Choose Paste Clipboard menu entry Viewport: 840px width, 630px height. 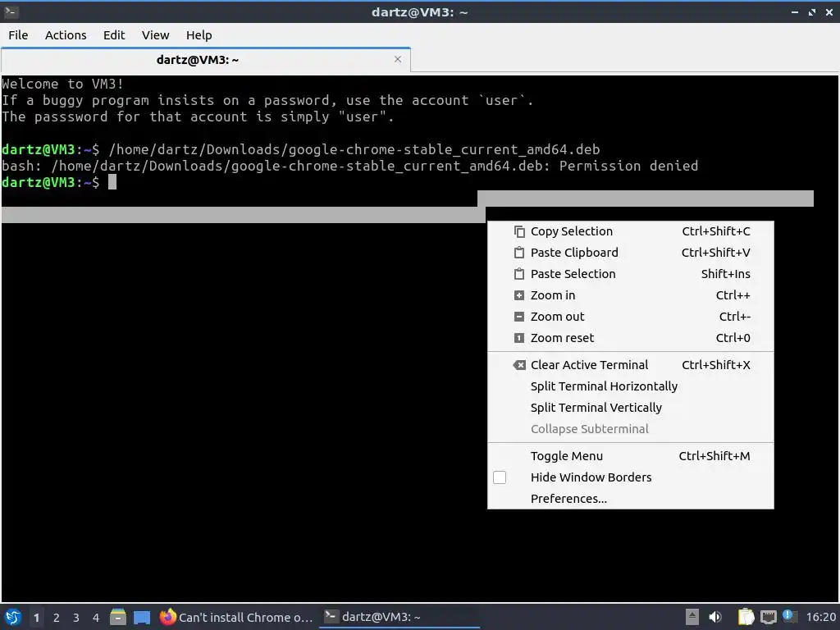click(x=631, y=253)
